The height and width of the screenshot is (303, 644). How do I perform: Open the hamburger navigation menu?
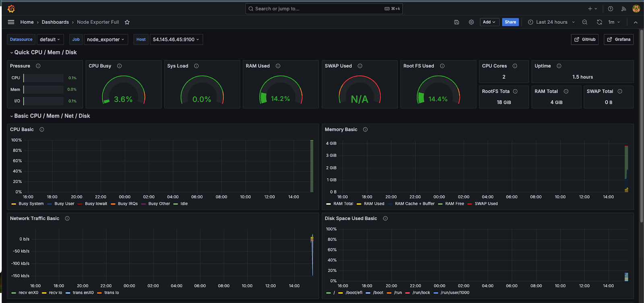pos(11,22)
